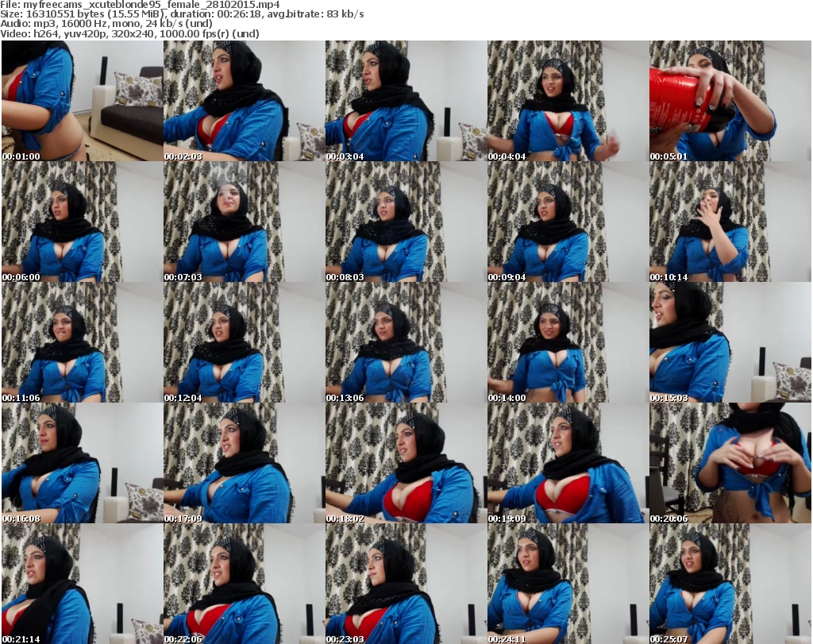This screenshot has height=644, width=813.
Task: Click the thumbnail frame stamped 00:01:00
Action: 82,101
